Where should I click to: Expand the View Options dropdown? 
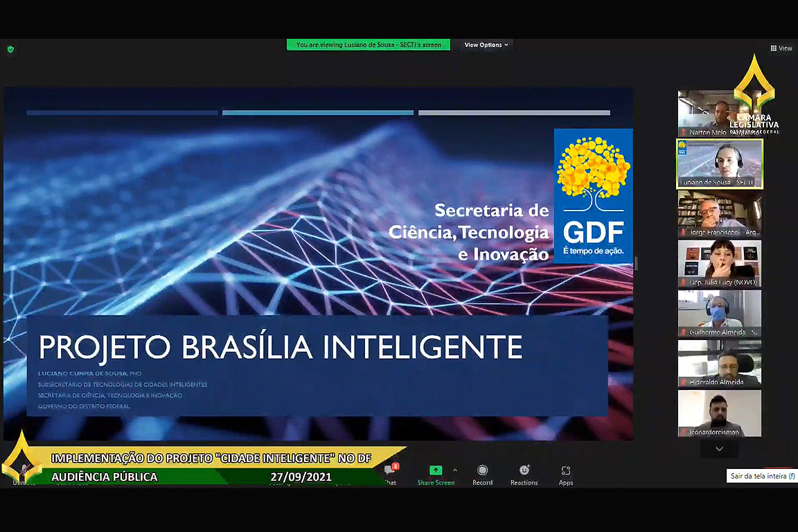[486, 45]
